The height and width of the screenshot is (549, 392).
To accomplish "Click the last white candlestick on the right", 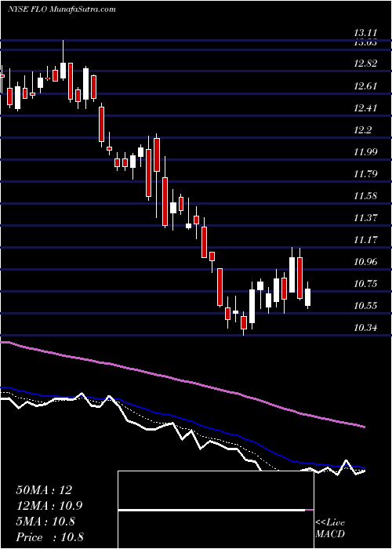I will tap(307, 295).
